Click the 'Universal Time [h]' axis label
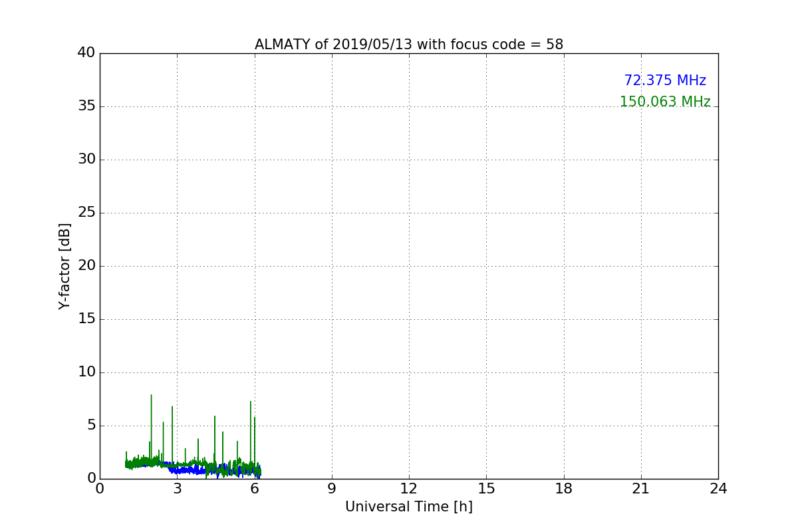798x532 pixels. 409,507
